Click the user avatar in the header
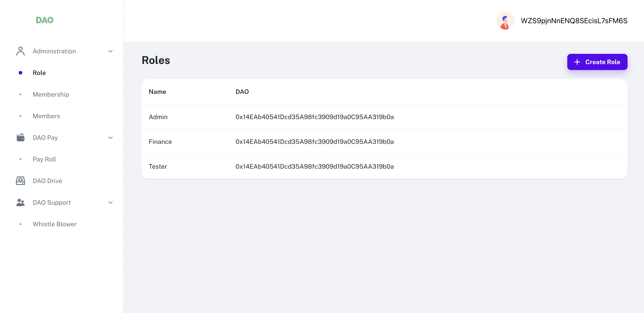Screen dimensions: 644x313 point(505,21)
